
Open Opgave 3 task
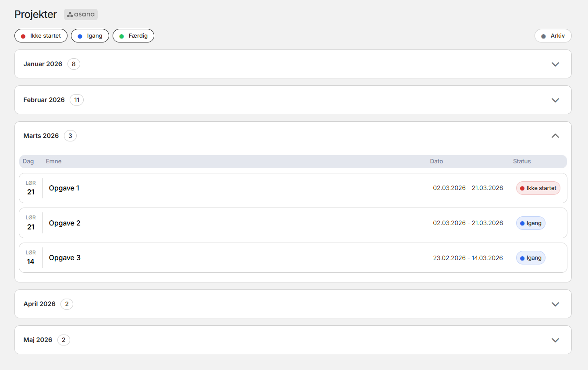pyautogui.click(x=65, y=258)
